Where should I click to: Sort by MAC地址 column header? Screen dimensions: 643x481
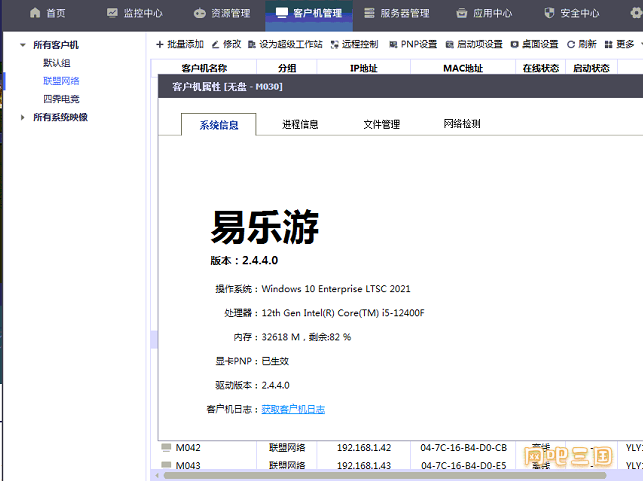[x=463, y=68]
